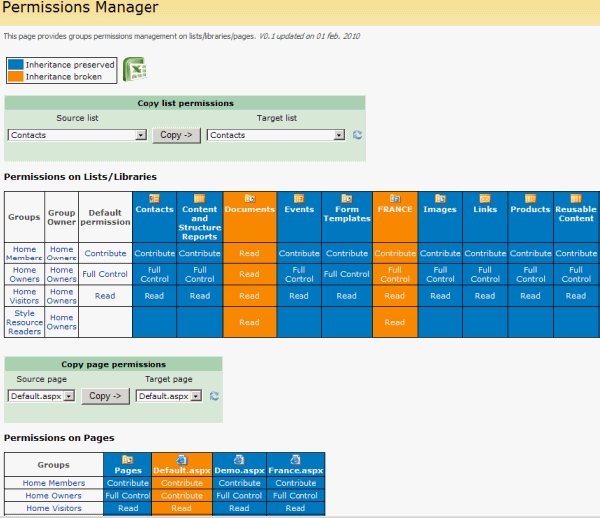Click the Demo.aspx page icon
Image resolution: width=600 pixels, height=518 pixels.
coord(239,459)
